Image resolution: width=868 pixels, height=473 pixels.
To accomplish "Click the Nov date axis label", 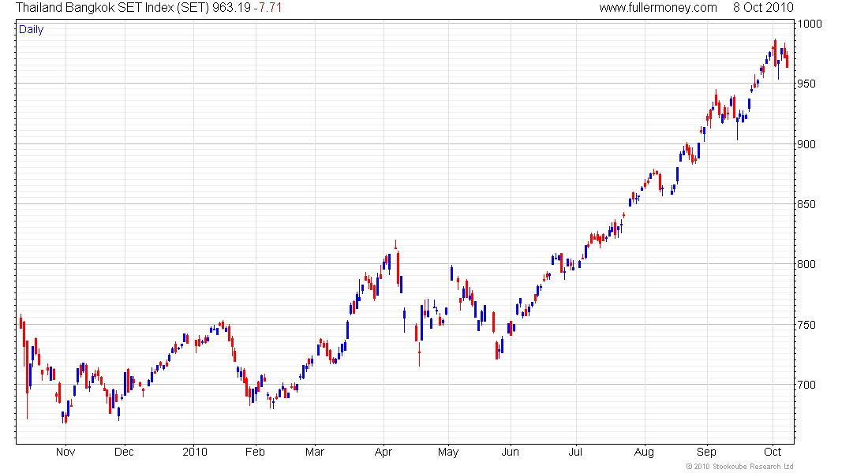I will click(65, 452).
